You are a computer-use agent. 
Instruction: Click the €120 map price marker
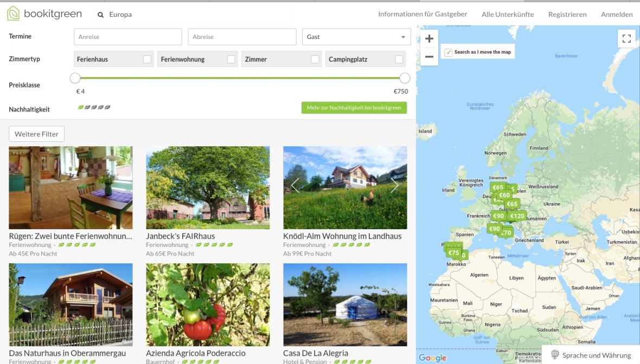[517, 216]
